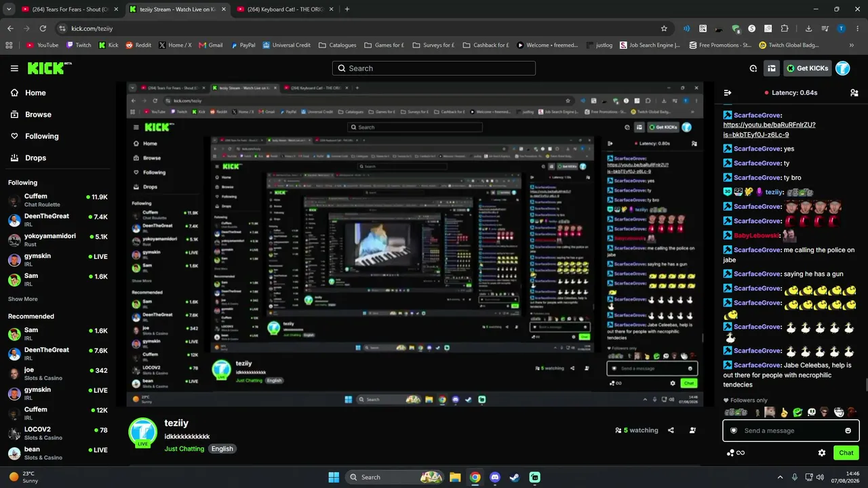Bookmark this page with star icon
The height and width of the screenshot is (488, 868).
[664, 28]
